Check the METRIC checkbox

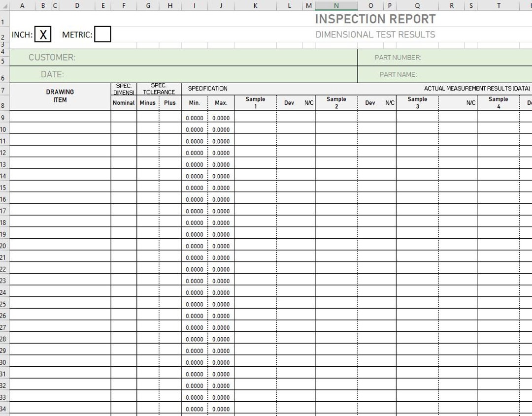103,34
